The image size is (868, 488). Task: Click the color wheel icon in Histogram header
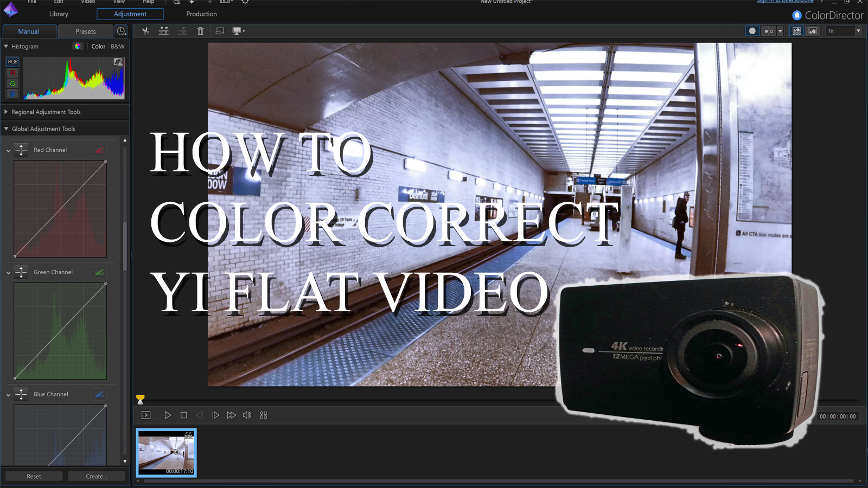click(x=78, y=46)
